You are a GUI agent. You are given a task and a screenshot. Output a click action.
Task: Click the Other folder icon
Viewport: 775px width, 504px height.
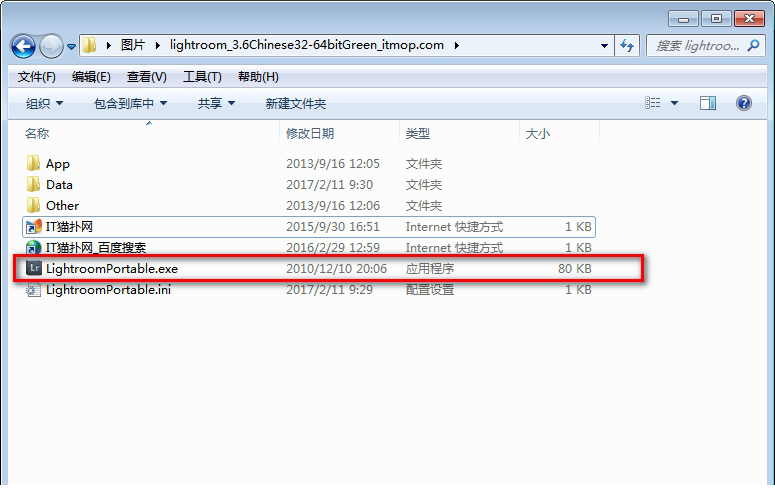click(x=33, y=205)
